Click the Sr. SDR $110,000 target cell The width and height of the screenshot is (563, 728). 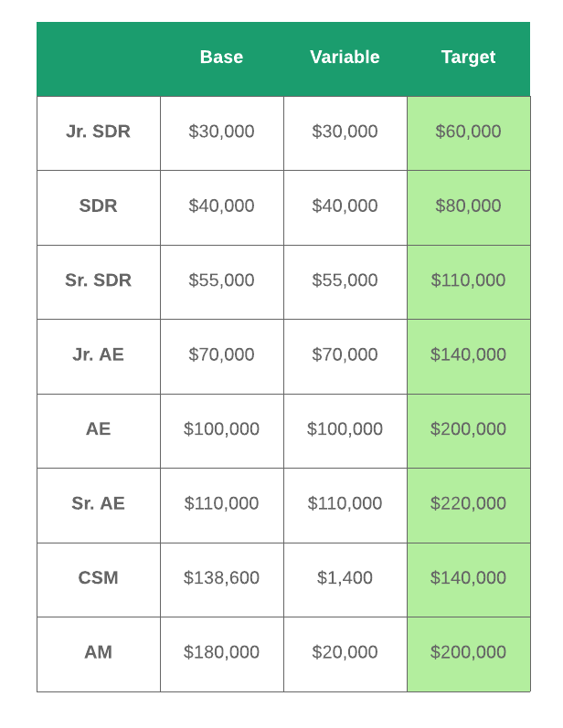coord(468,280)
